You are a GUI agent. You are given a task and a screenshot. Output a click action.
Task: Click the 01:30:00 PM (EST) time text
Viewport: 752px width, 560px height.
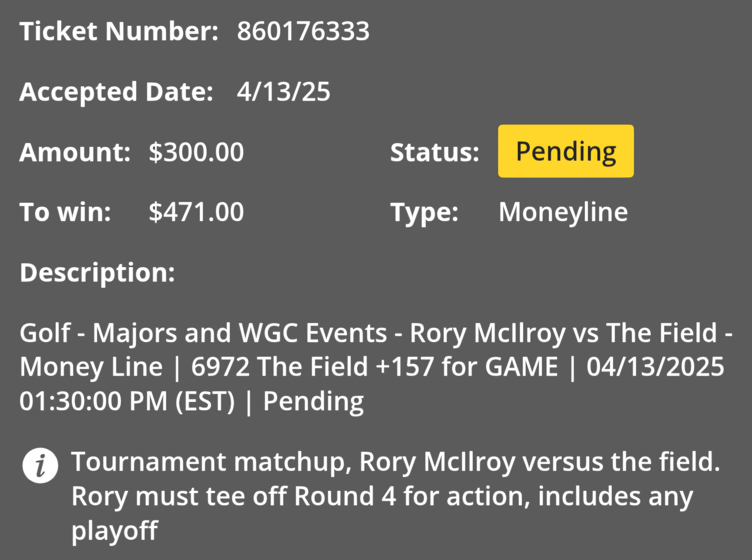pos(127,401)
